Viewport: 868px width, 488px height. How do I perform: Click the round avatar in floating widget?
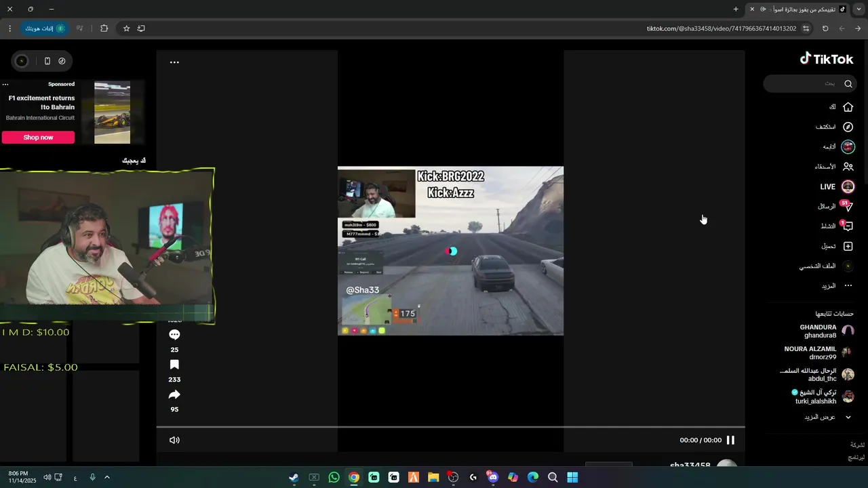22,61
